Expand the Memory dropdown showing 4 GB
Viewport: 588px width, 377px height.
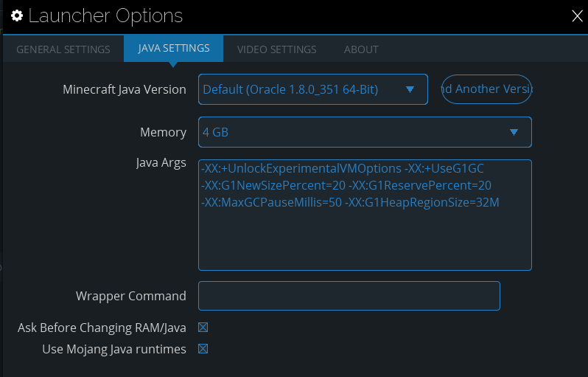(354, 132)
